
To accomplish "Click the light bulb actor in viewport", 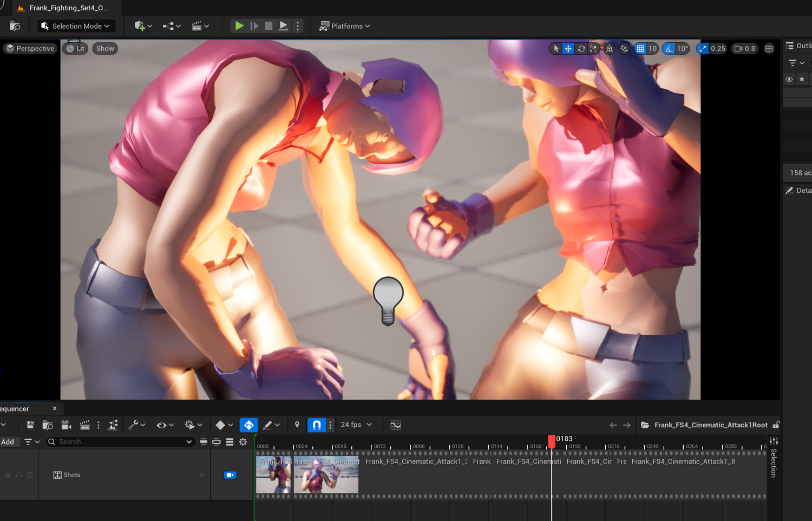I will [x=388, y=301].
